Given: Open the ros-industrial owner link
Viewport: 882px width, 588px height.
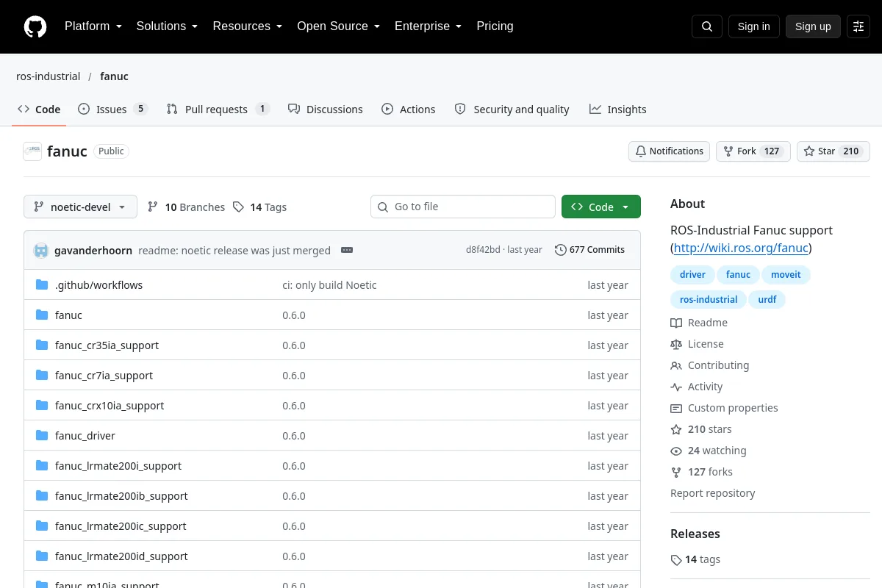Looking at the screenshot, I should (x=49, y=76).
